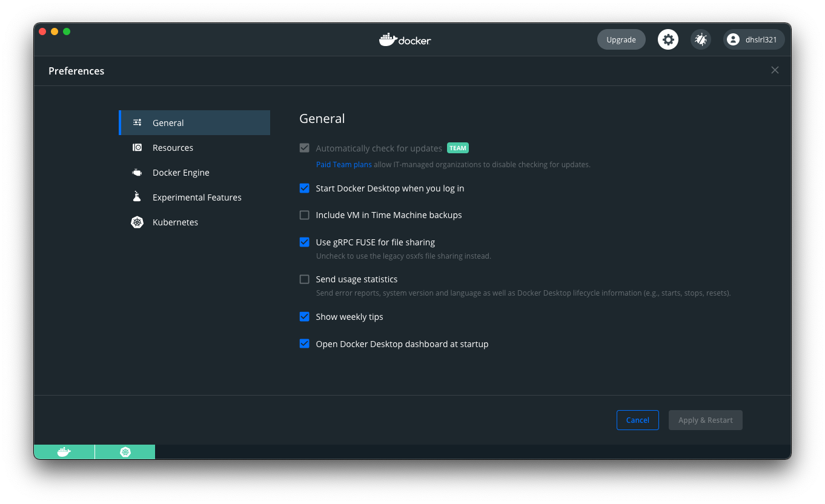The width and height of the screenshot is (825, 504).
Task: Select the General preferences tab
Action: click(194, 122)
